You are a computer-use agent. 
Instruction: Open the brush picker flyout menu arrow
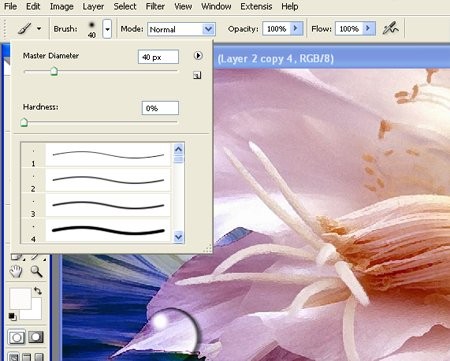(x=198, y=55)
